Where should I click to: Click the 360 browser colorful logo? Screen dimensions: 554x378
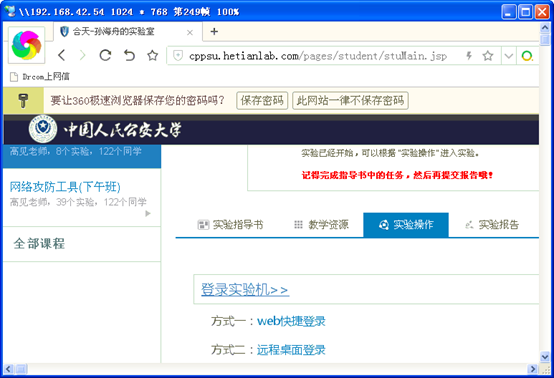[x=26, y=45]
